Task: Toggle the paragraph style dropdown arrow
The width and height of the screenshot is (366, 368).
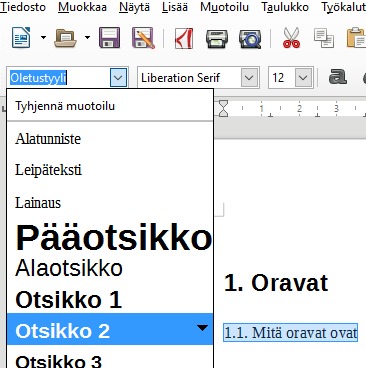Action: (x=118, y=78)
